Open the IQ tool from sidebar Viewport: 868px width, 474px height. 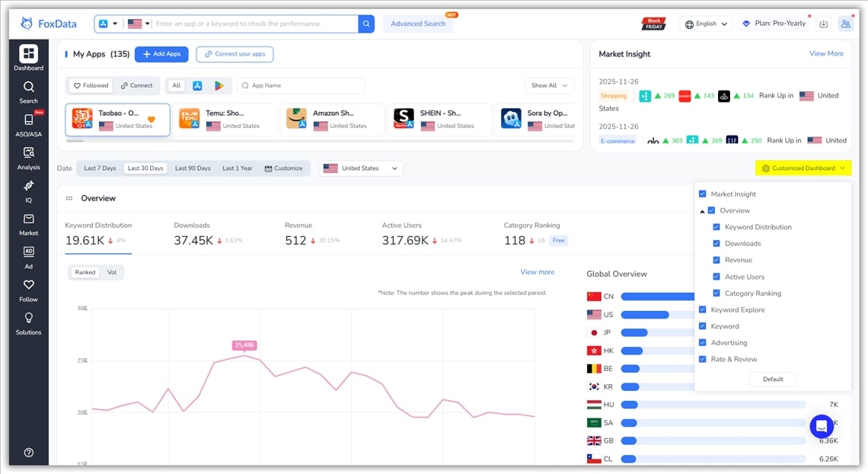tap(28, 193)
